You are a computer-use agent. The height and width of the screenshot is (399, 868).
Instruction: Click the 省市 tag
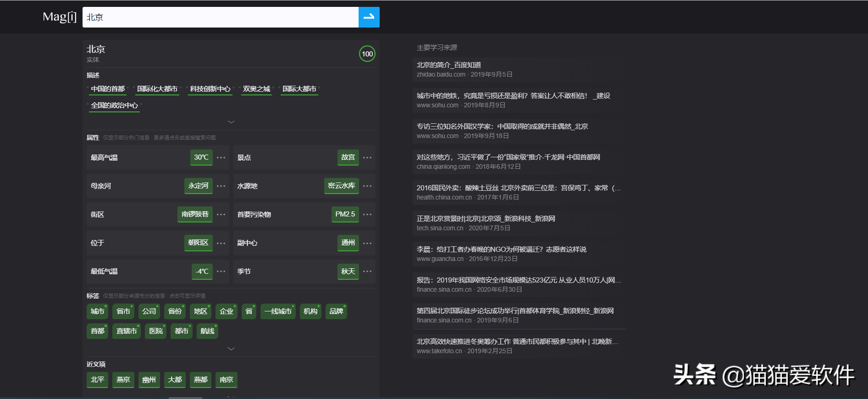coord(123,311)
